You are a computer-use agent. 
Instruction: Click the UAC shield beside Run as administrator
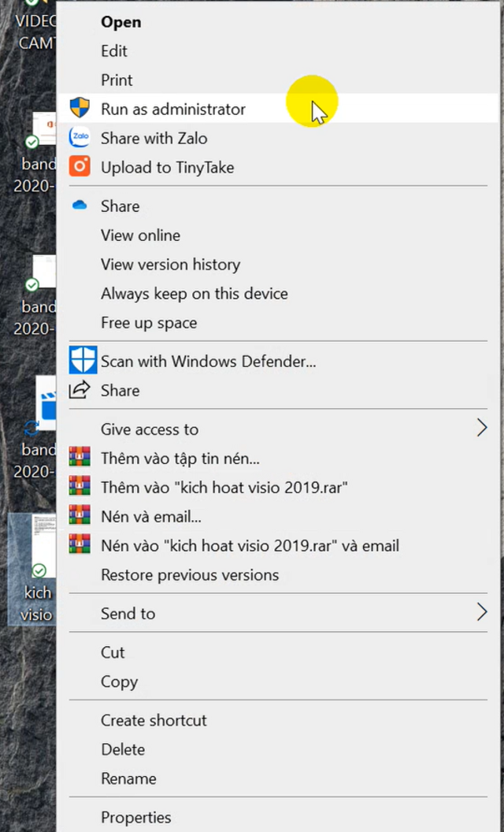point(80,109)
